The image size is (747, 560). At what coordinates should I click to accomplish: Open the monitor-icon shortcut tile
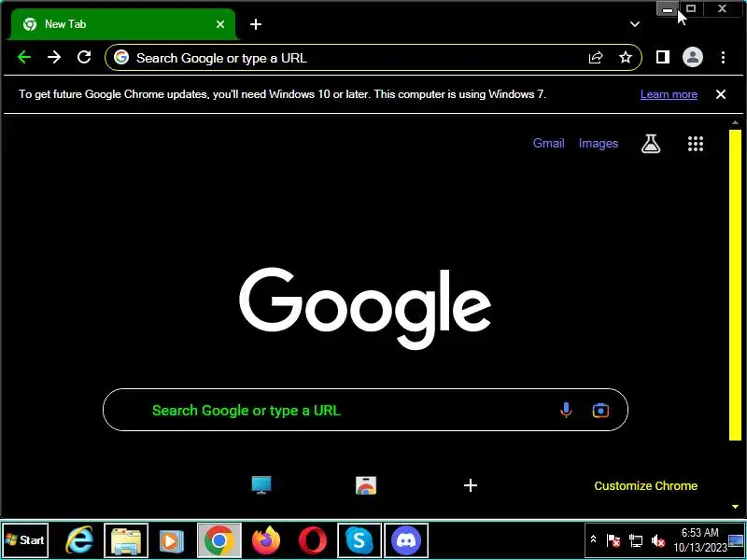(x=261, y=485)
